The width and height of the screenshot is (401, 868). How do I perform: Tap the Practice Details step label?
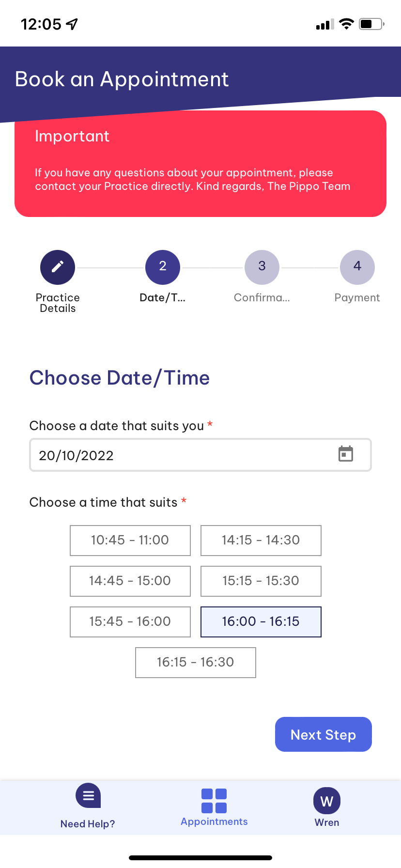click(x=58, y=303)
